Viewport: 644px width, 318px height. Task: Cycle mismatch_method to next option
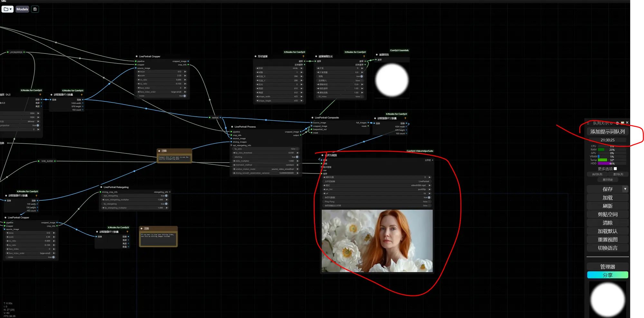click(298, 165)
